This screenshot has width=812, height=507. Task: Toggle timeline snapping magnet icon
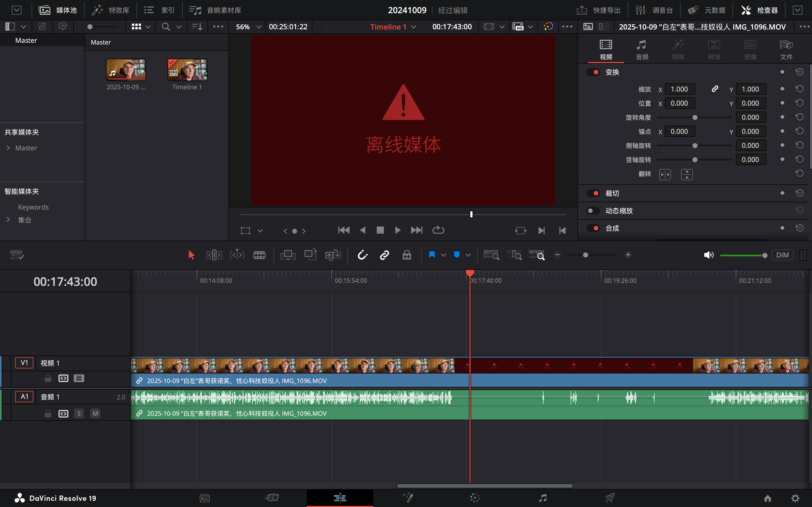(362, 255)
